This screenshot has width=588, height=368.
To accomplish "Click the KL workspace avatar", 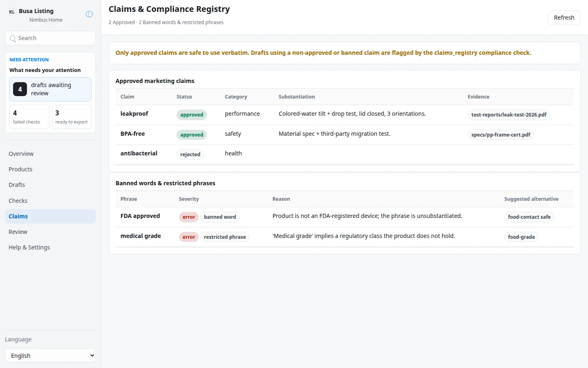I will [x=12, y=12].
